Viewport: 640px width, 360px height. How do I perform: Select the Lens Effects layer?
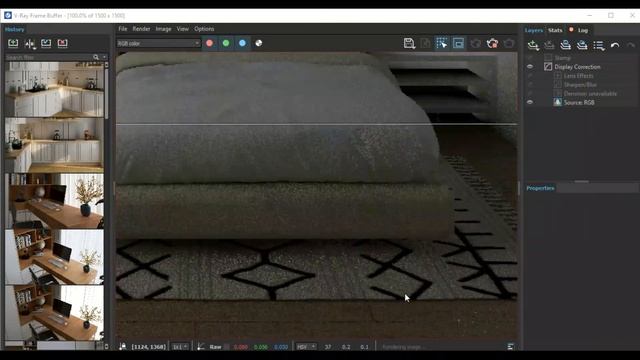coord(578,76)
